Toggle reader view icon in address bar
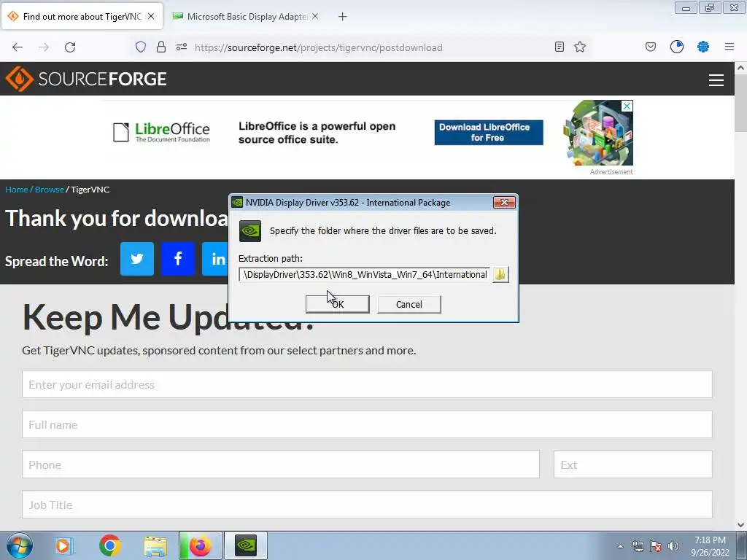747x560 pixels. point(560,47)
